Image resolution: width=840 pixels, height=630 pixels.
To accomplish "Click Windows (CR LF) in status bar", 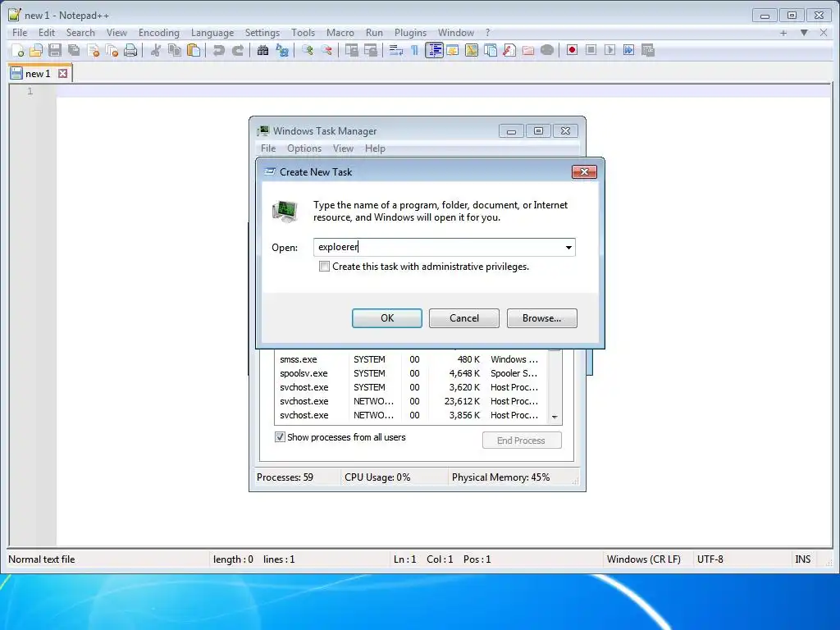I will tap(643, 559).
